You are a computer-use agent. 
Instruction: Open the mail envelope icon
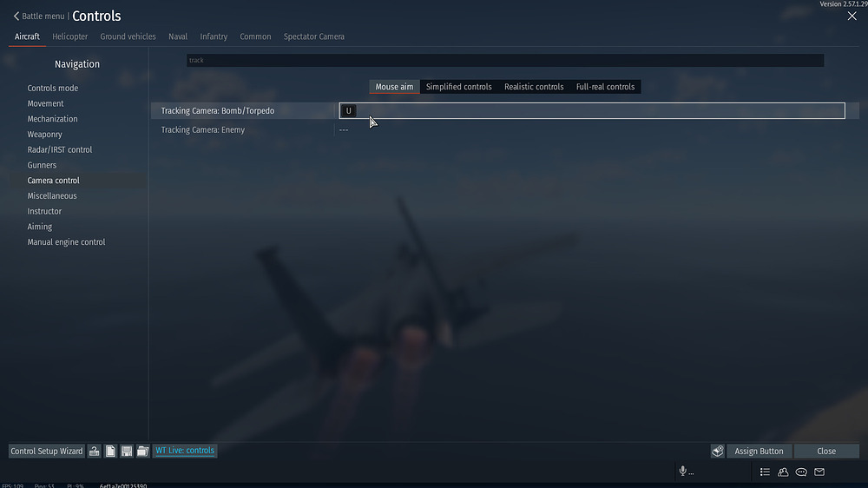819,472
